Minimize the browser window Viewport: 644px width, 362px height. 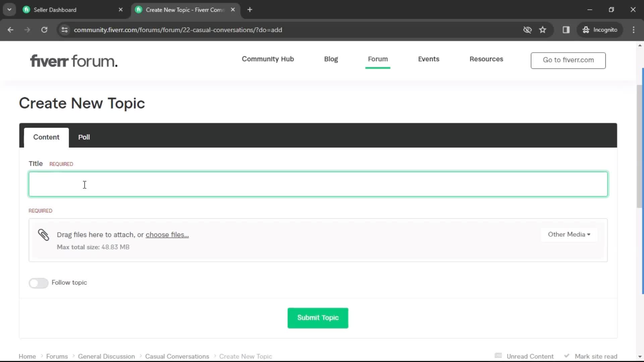[x=590, y=10]
